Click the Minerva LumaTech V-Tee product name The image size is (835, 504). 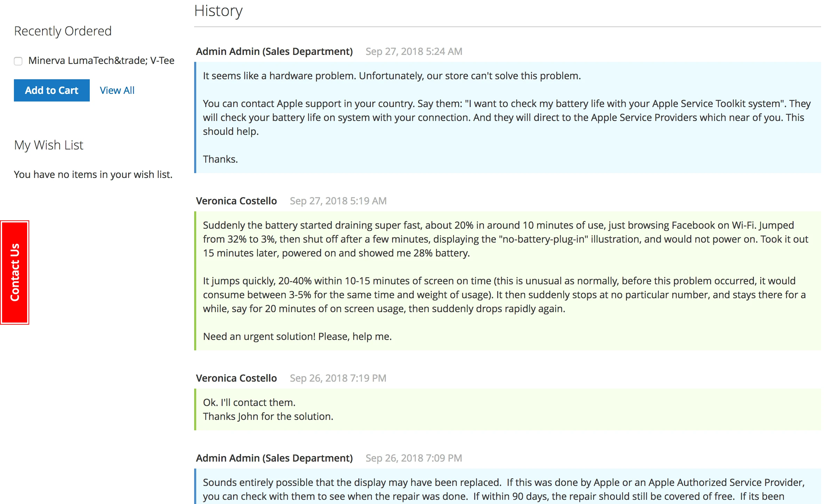click(x=101, y=60)
